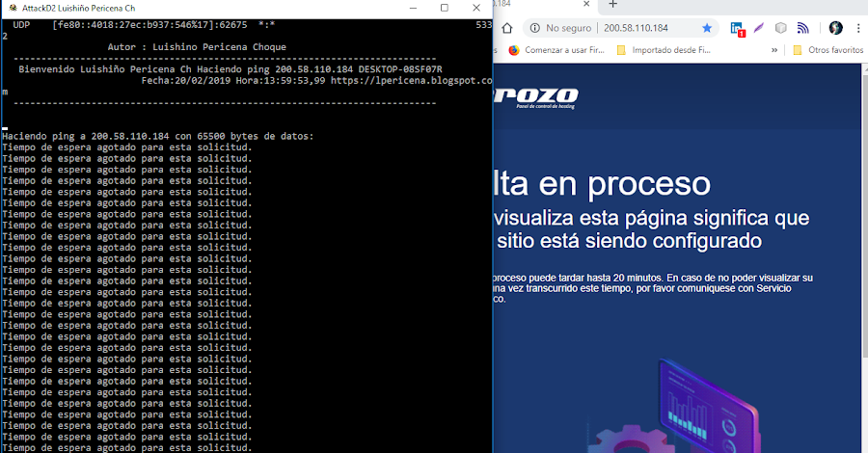Click the hosting panel logo on webpage

[535, 97]
